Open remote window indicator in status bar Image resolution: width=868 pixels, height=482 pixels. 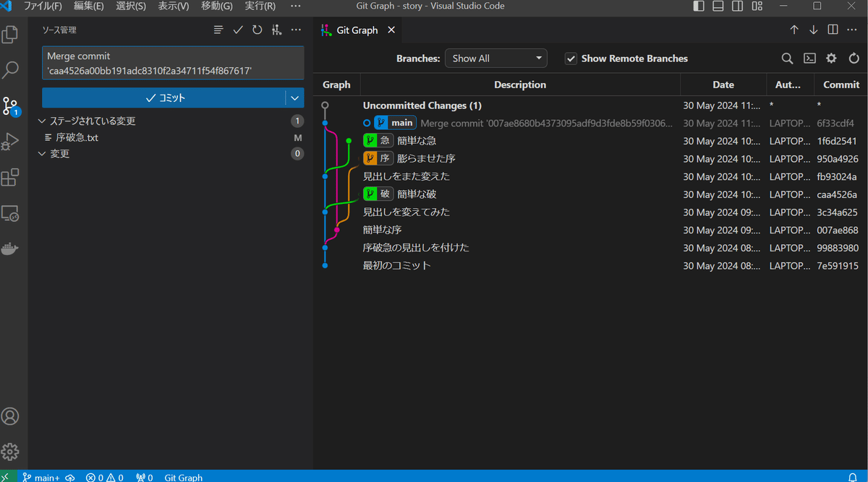[8, 477]
